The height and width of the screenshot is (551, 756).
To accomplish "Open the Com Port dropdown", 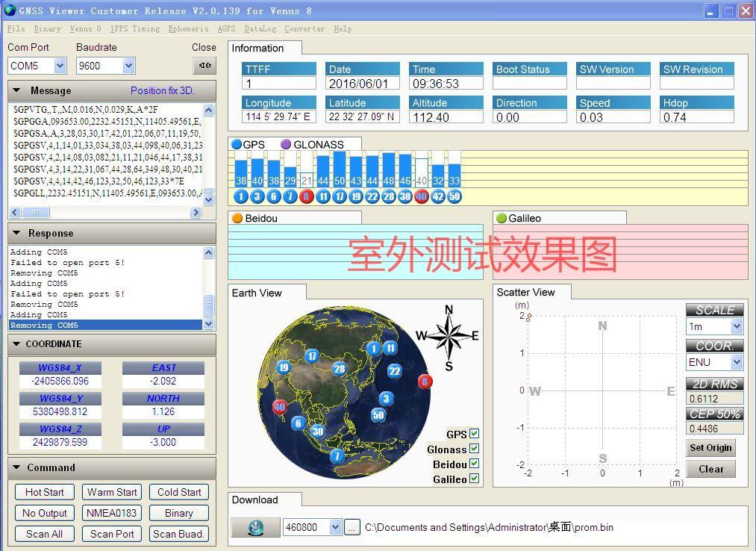I will 60,66.
